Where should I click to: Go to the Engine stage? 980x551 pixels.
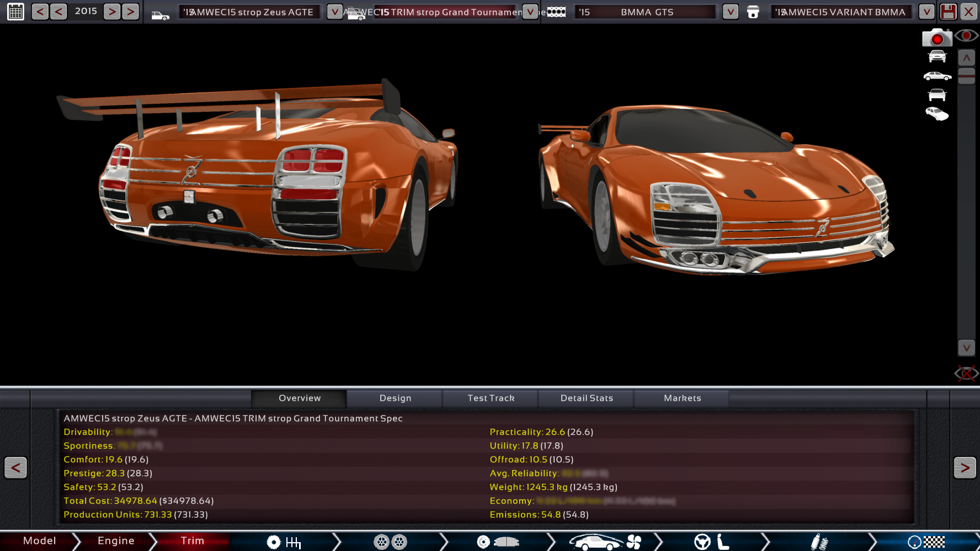click(116, 541)
